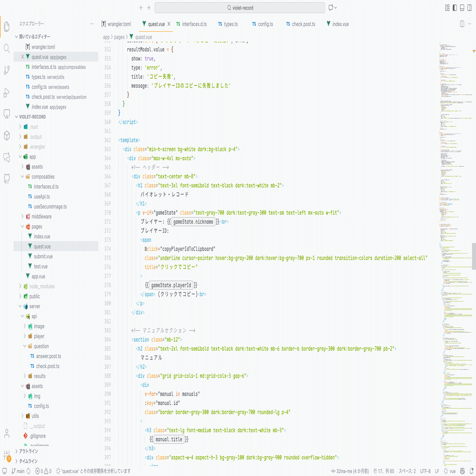Open the Search view icon
The image size is (476, 476).
pos(7,49)
